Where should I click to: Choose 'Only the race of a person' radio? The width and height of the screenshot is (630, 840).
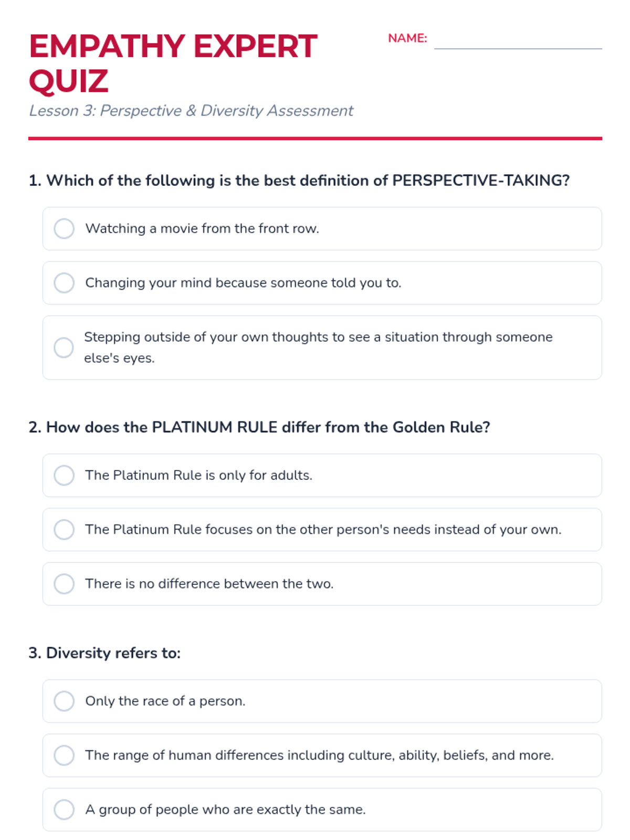[64, 701]
